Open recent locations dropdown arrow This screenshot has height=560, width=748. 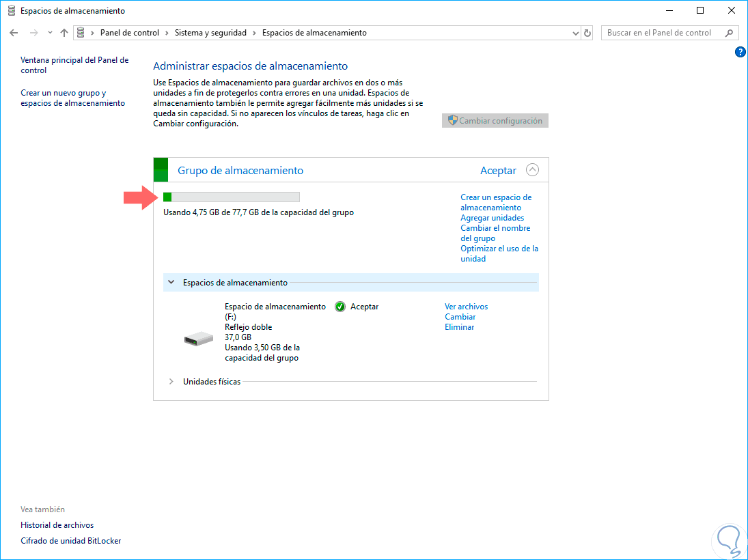click(x=50, y=33)
